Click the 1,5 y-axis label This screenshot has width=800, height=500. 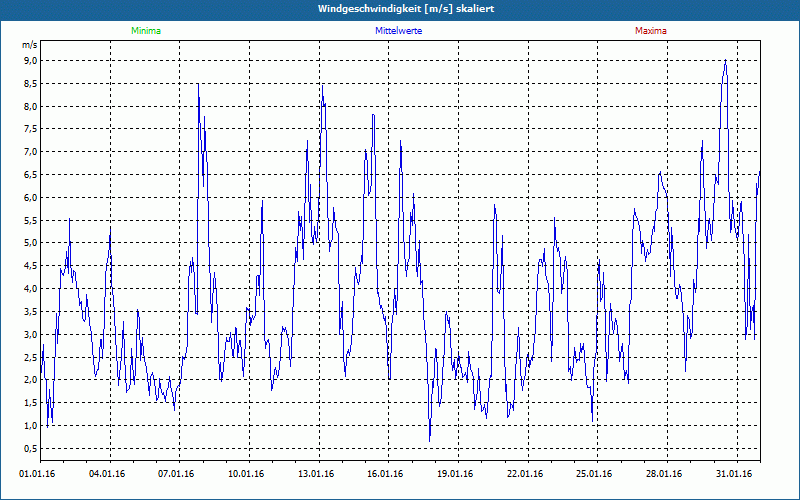31,403
